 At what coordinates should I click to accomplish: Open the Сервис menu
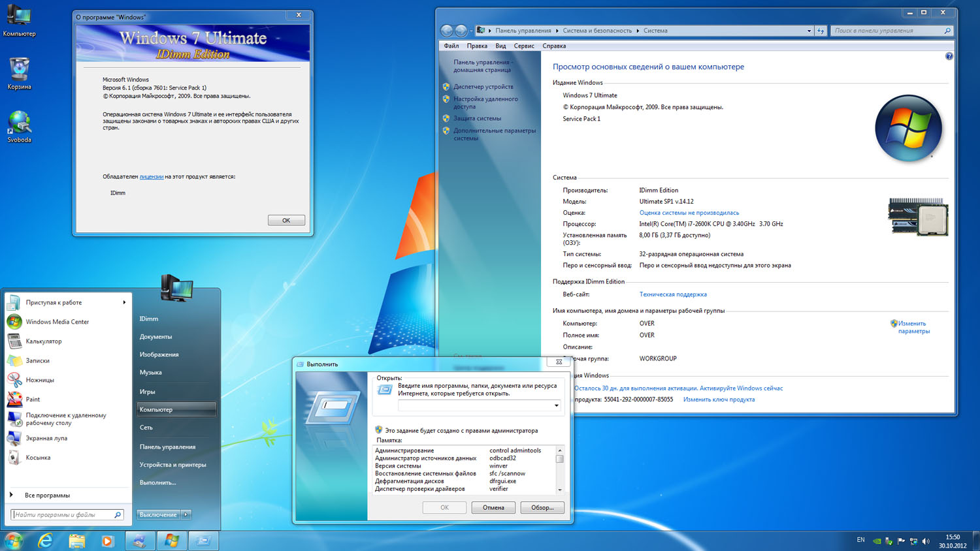click(x=523, y=46)
